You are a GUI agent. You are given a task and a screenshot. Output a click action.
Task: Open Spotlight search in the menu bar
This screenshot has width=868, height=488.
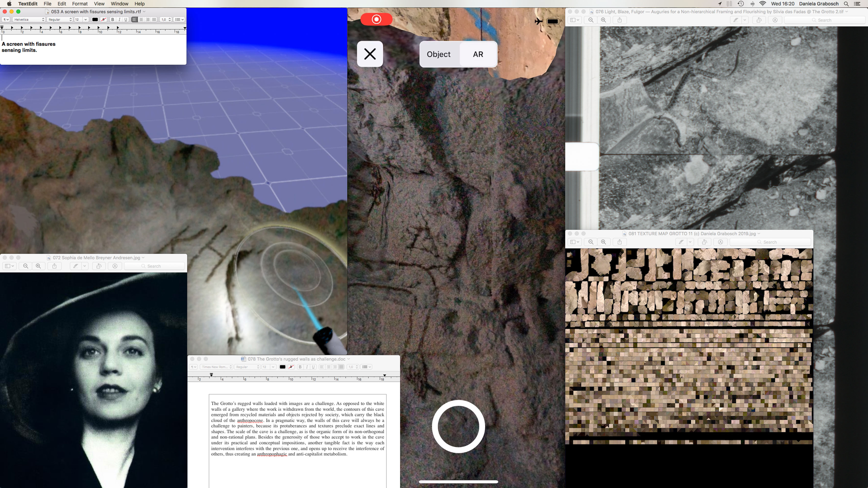(x=846, y=4)
